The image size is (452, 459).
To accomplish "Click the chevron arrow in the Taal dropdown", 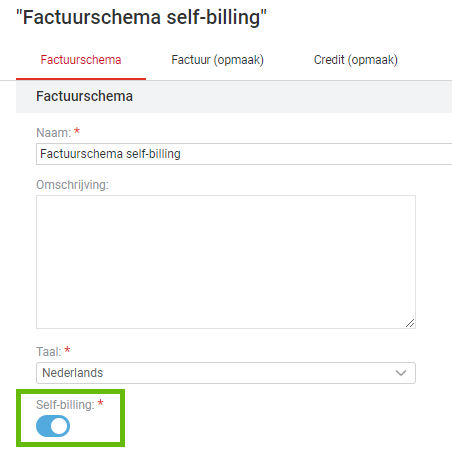I will click(401, 373).
